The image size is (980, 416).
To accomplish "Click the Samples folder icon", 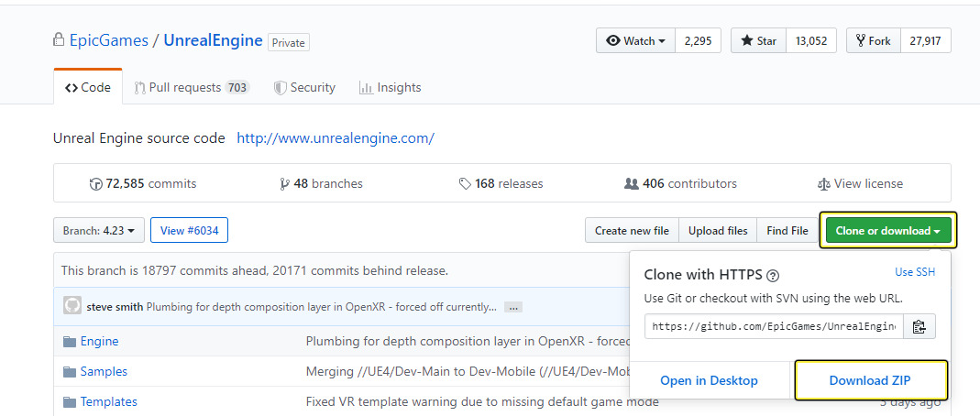I will (x=70, y=372).
